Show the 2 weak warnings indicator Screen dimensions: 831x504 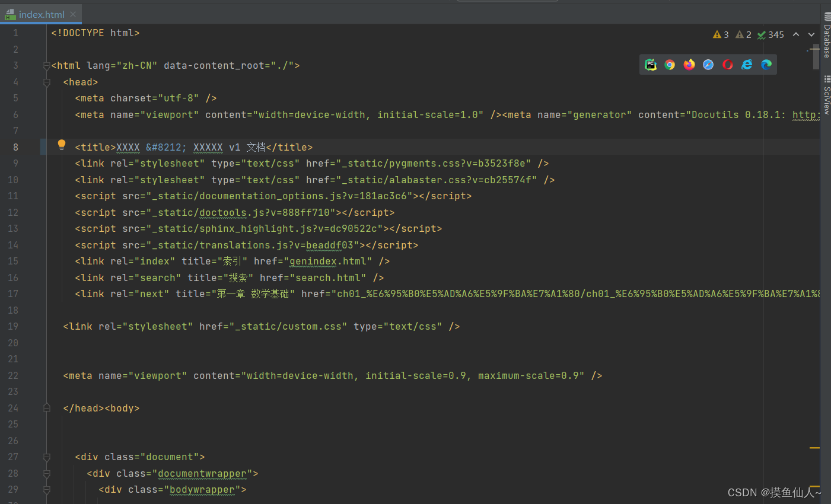pyautogui.click(x=743, y=34)
